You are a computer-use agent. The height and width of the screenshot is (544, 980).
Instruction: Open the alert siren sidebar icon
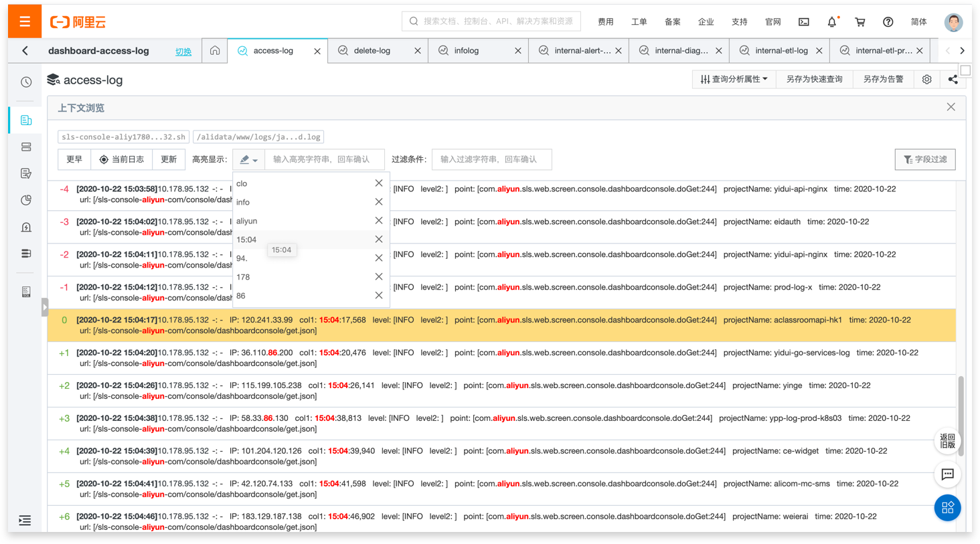coord(26,228)
